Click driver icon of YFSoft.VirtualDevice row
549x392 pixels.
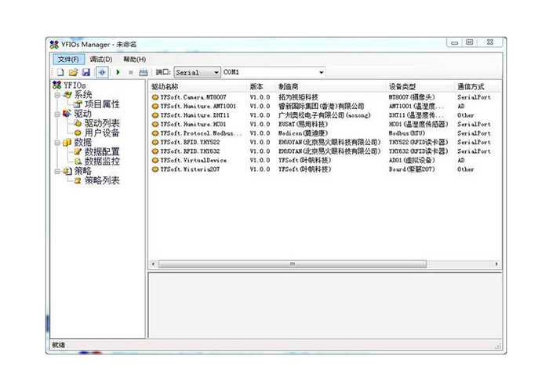[155, 160]
